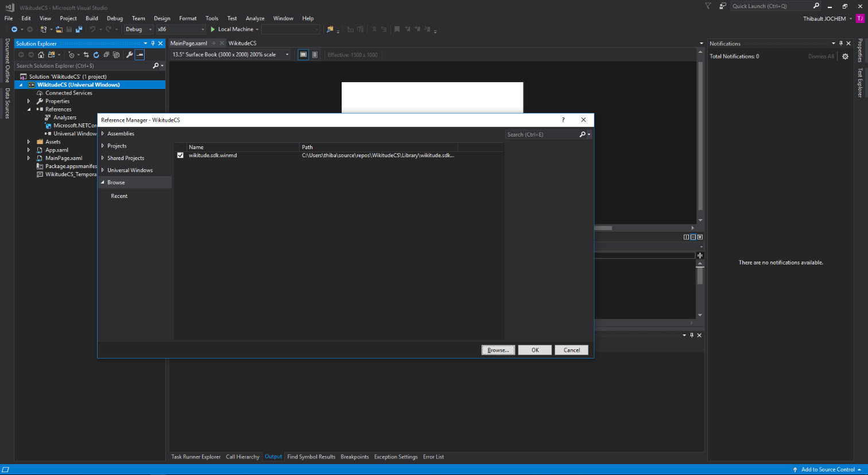Open the Local Machine target dropdown arrow
The height and width of the screenshot is (475, 868).
click(257, 29)
